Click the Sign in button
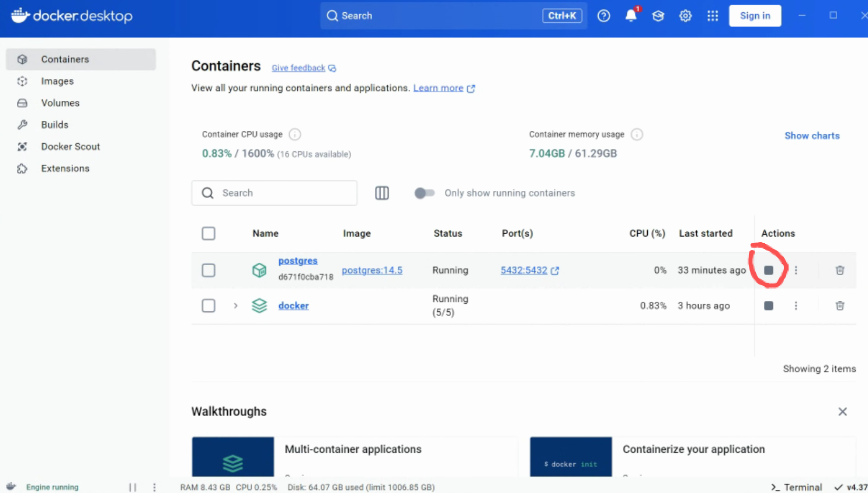Viewport: 868px width, 493px height. 755,16
